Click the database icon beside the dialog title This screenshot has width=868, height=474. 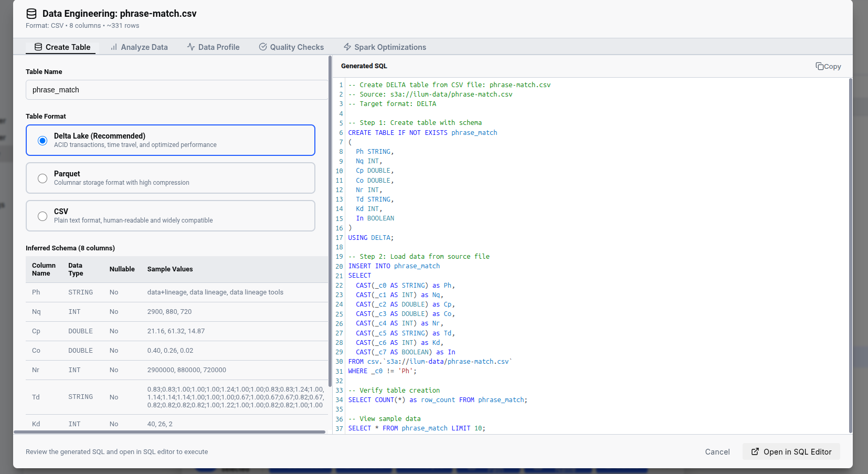tap(31, 14)
